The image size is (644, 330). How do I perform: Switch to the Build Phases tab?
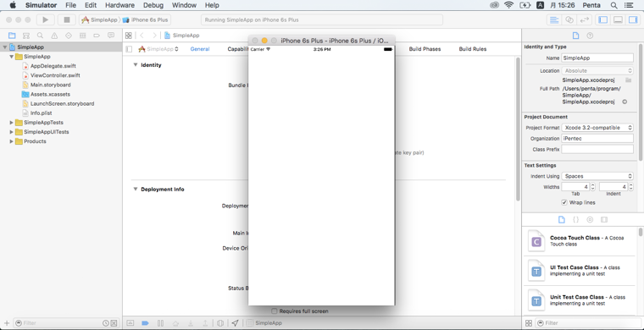tap(425, 49)
